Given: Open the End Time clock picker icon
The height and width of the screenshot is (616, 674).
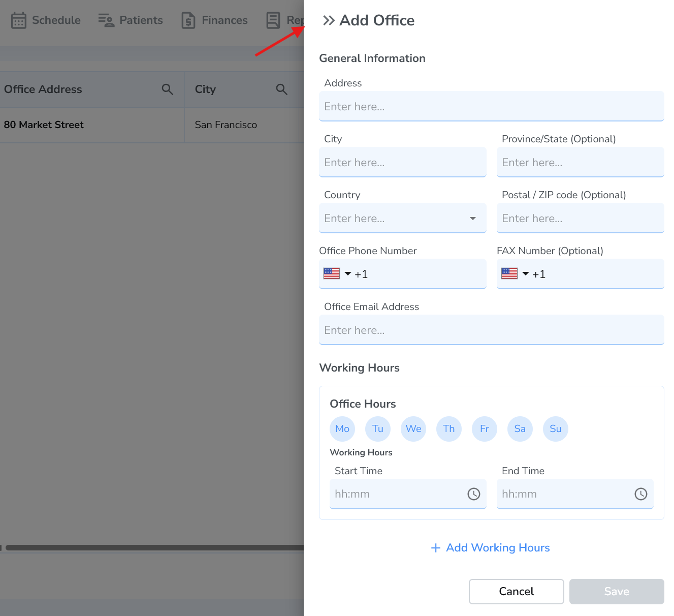Looking at the screenshot, I should click(x=640, y=494).
